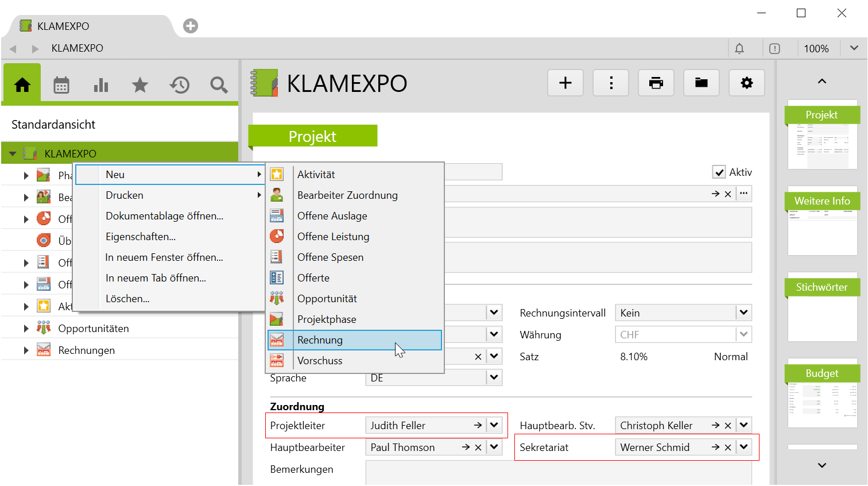The width and height of the screenshot is (868, 486).
Task: Expand the Projektleiter dropdown arrow
Action: coord(494,426)
